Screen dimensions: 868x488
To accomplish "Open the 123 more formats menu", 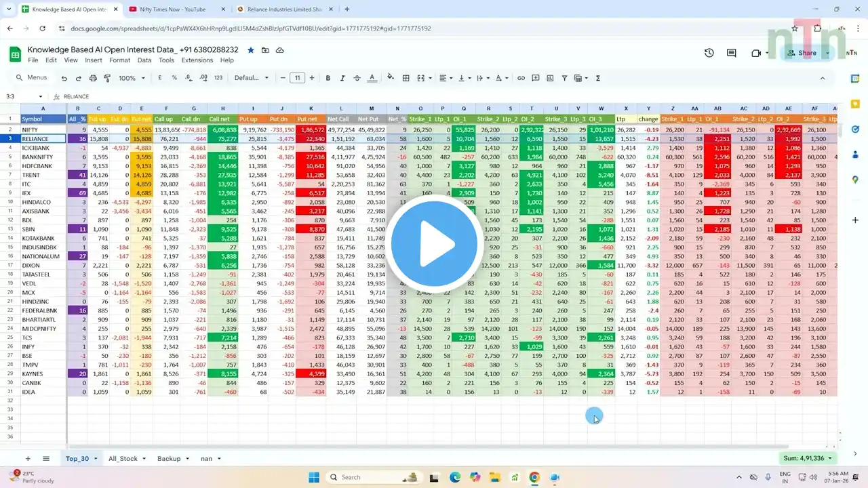I will [x=218, y=78].
